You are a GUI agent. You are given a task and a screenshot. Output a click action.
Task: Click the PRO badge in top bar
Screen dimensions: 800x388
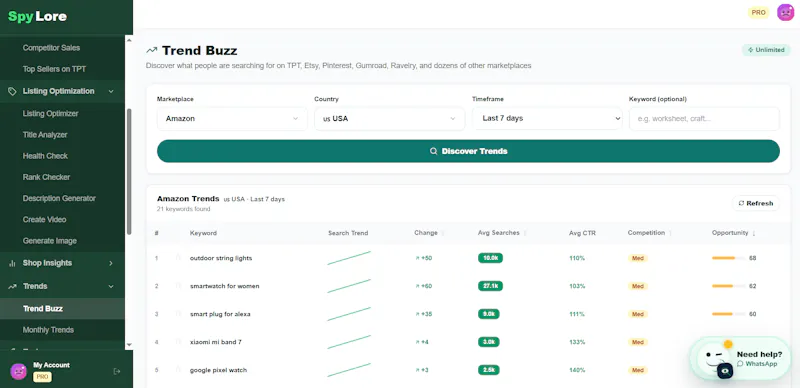[758, 13]
